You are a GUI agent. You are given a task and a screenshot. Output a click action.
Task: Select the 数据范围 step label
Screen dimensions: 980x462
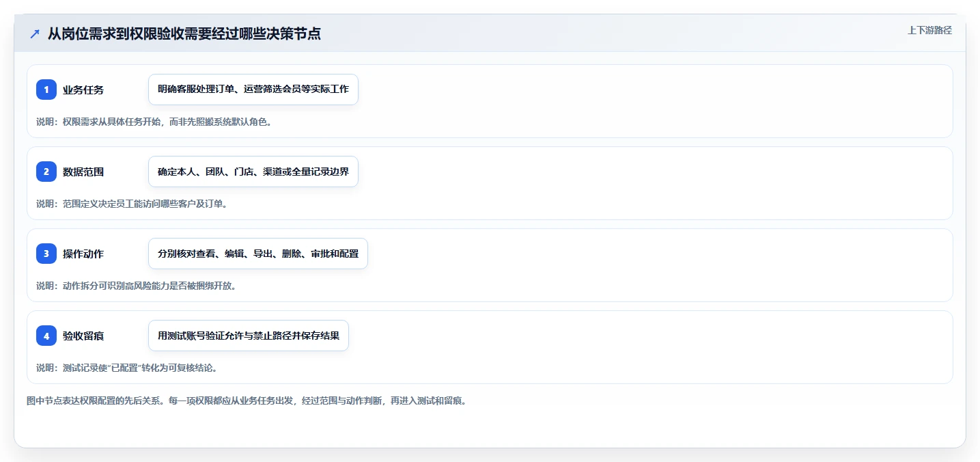[x=83, y=172]
